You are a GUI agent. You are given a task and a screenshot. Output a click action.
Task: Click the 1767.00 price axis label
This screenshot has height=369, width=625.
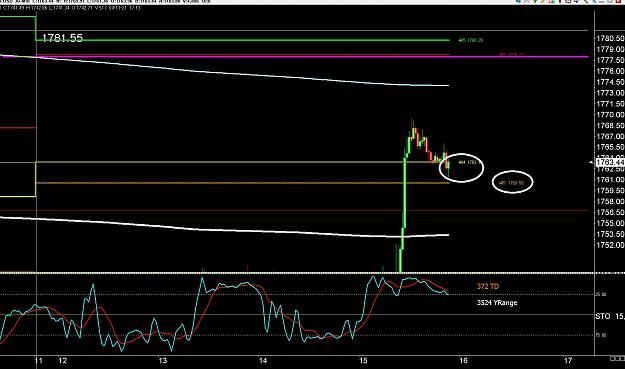(610, 136)
